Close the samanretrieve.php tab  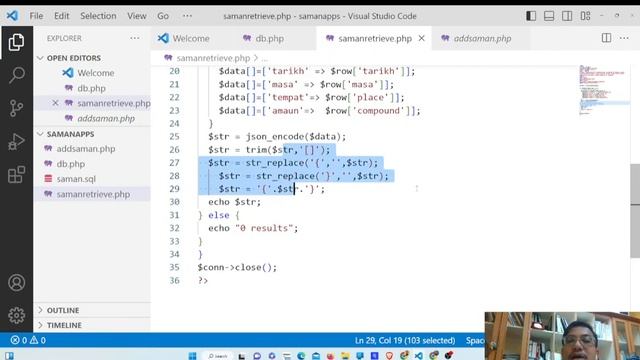point(422,38)
